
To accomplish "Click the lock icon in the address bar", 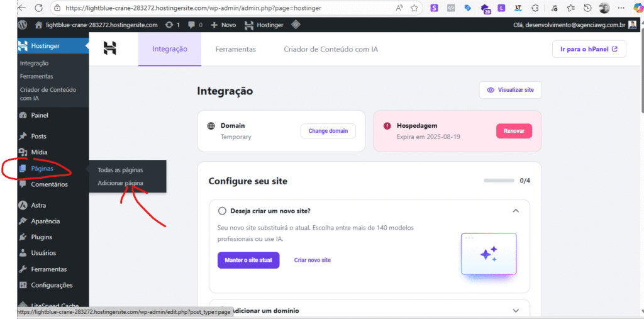I will click(x=57, y=8).
